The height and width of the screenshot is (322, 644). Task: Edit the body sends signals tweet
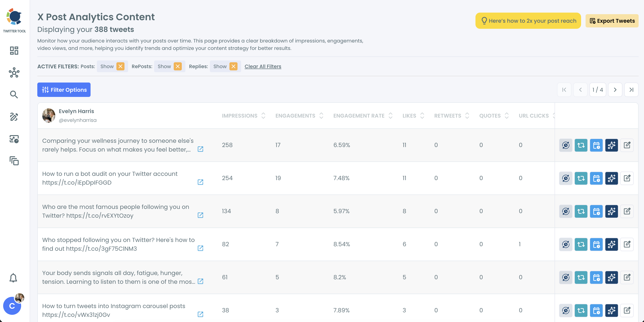(x=627, y=277)
